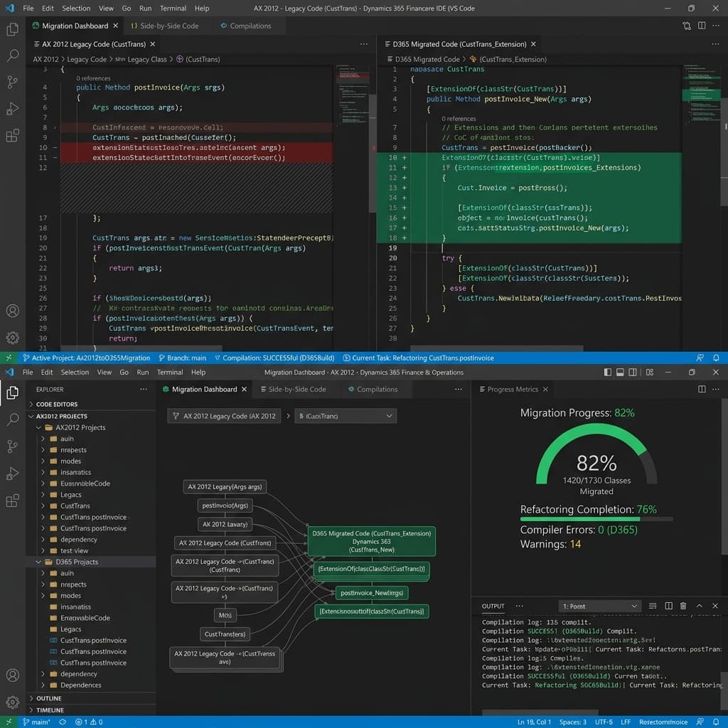Open the Terminal menu in the top window
Viewport: 728px width, 728px height.
pos(173,9)
